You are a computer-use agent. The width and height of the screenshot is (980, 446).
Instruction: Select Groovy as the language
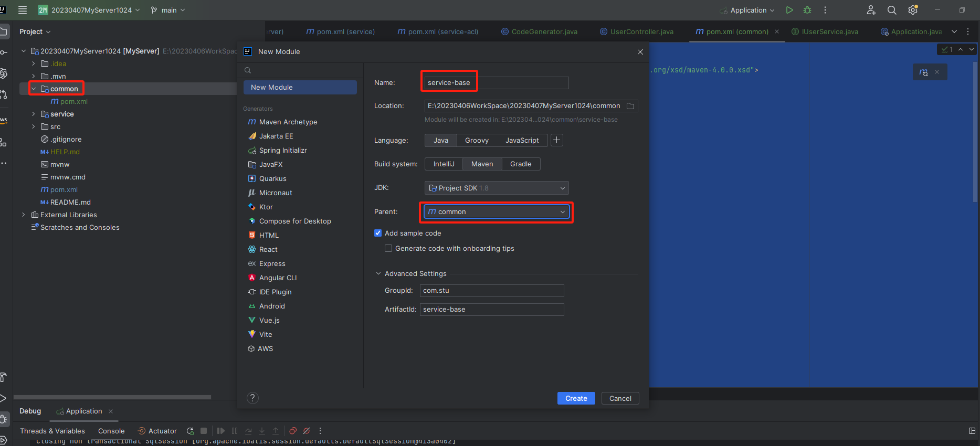pyautogui.click(x=477, y=140)
